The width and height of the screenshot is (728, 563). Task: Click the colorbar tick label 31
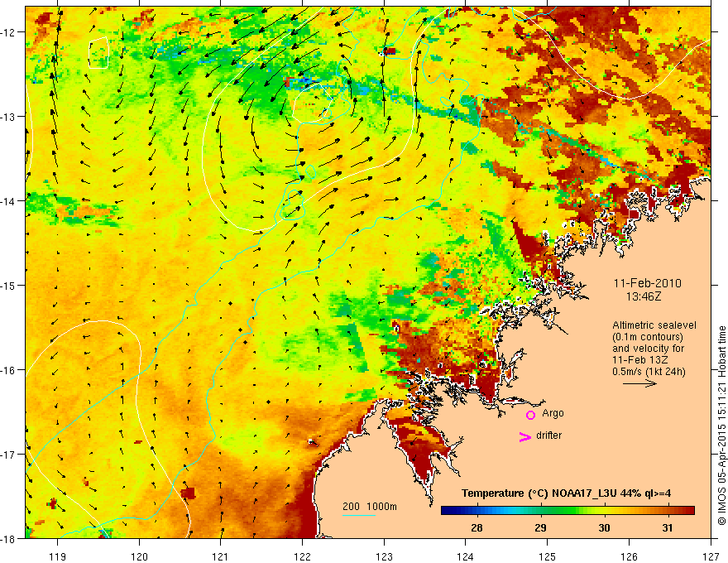[x=667, y=527]
